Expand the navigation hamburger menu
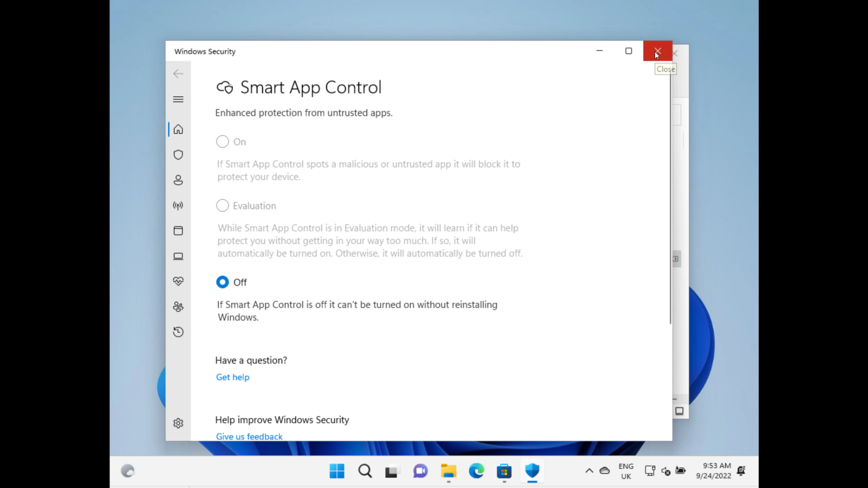The height and width of the screenshot is (488, 868). click(178, 99)
